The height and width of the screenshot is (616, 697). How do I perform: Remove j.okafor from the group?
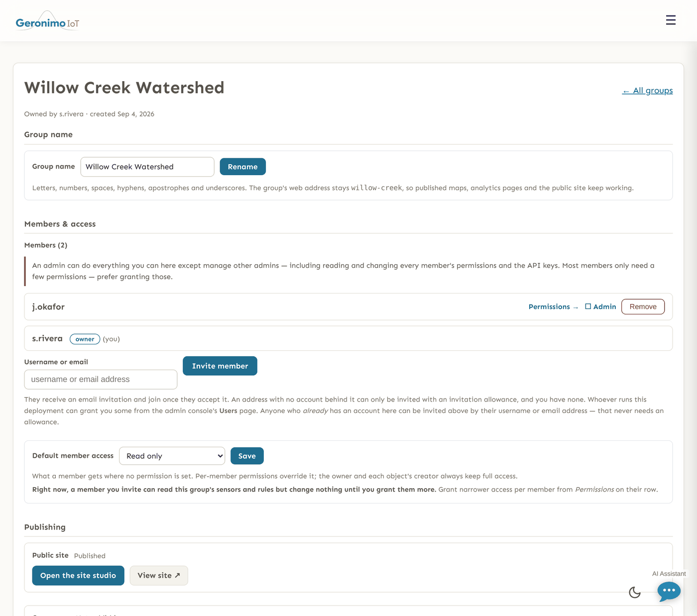[643, 307]
